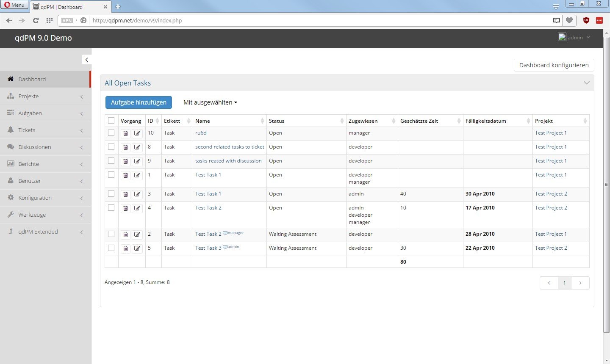610x364 pixels.
Task: Click the qdPM 9.0 Demo header title
Action: [43, 38]
